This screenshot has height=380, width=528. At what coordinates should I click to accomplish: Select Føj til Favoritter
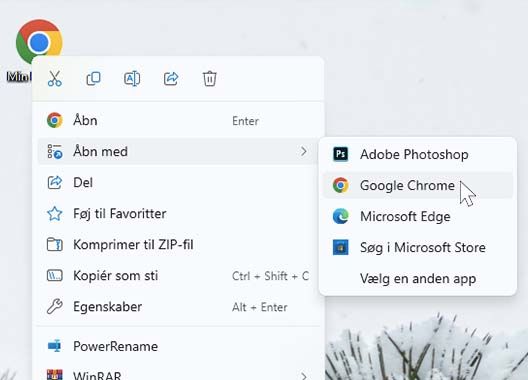point(178,214)
